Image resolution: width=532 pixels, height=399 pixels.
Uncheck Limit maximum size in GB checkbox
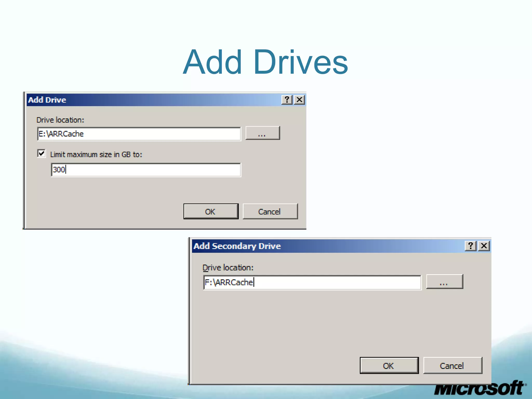[x=42, y=154]
